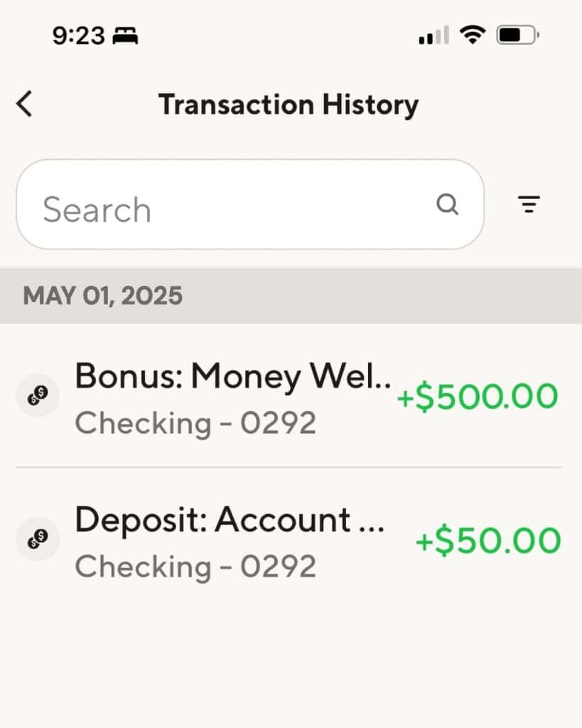Viewport: 582px width, 728px height.
Task: Tap the 9:23 clock in status bar
Action: pyautogui.click(x=77, y=35)
